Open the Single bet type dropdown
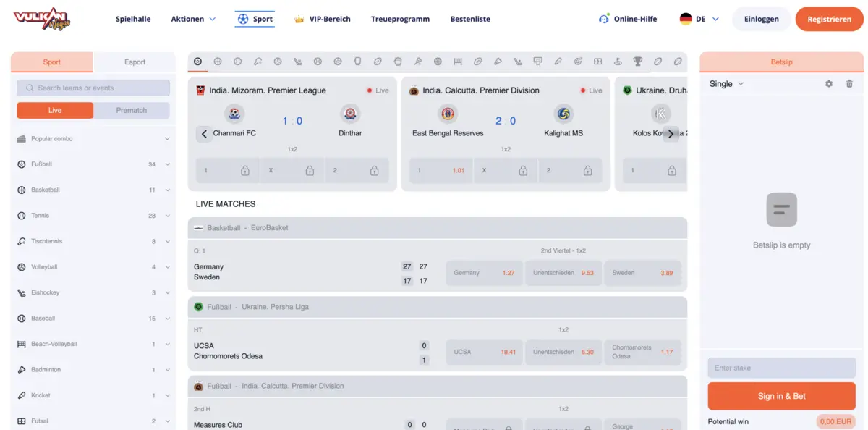The height and width of the screenshot is (430, 868). 726,84
